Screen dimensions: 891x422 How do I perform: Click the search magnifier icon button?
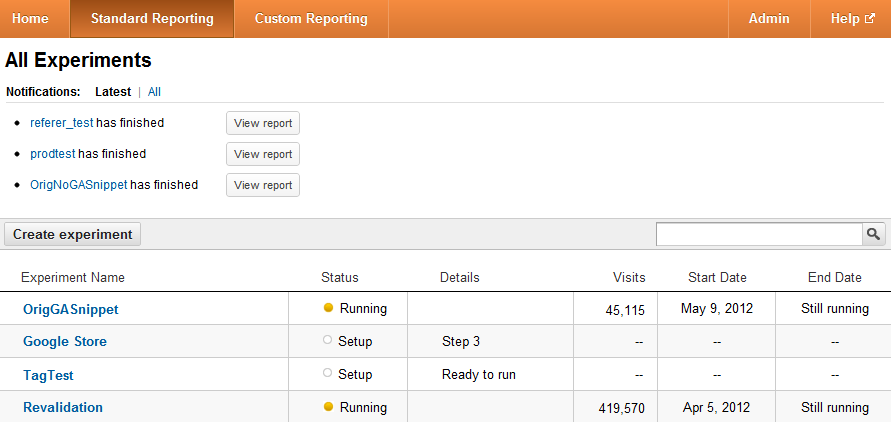point(874,234)
